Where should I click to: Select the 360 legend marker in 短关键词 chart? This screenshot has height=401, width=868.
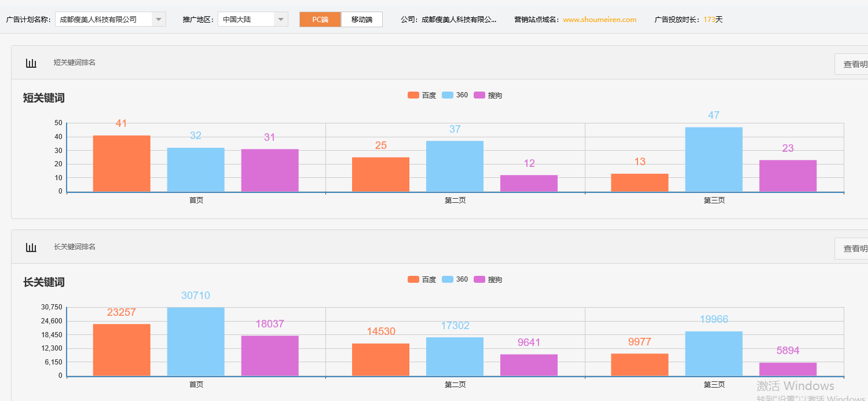click(x=448, y=94)
